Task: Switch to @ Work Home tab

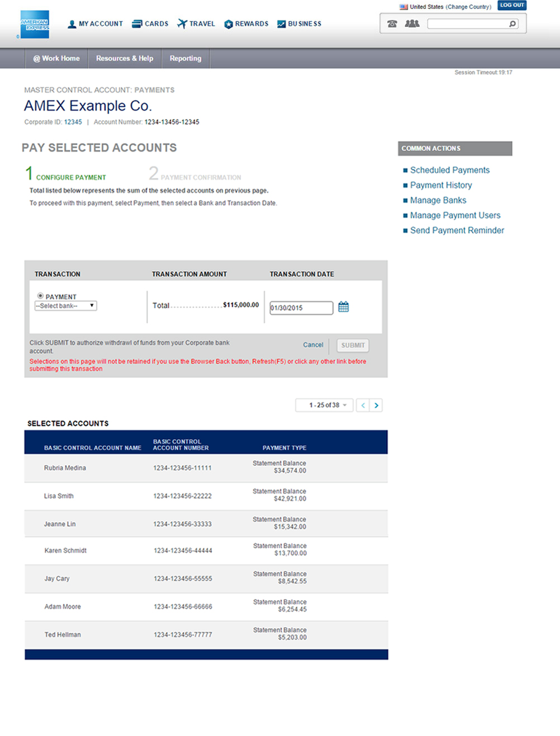Action: tap(56, 58)
